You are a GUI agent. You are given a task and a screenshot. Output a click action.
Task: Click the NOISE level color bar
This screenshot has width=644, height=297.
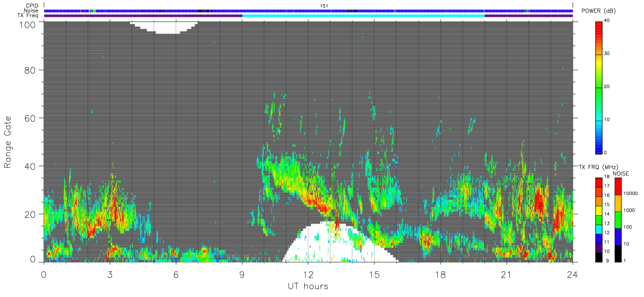[x=618, y=220]
